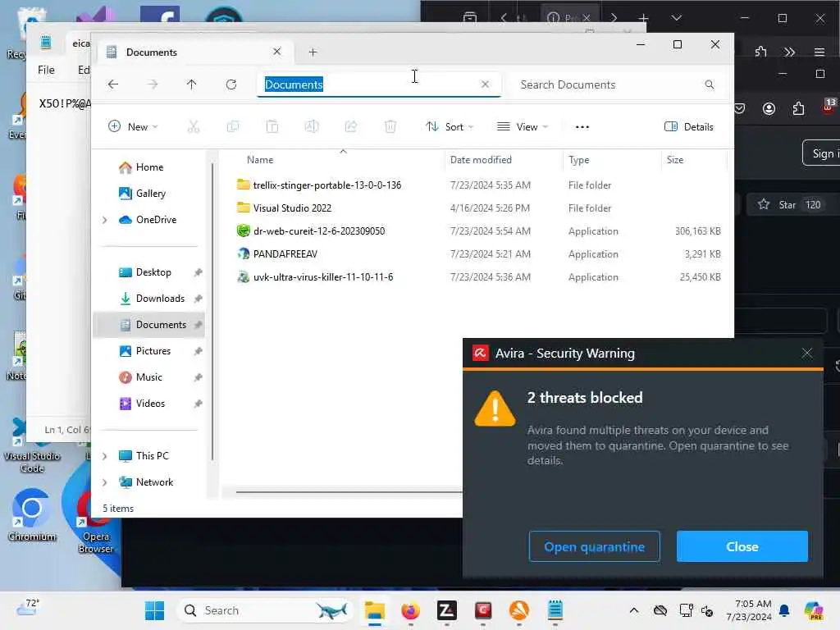Click the Delete trash icon

coord(390,127)
